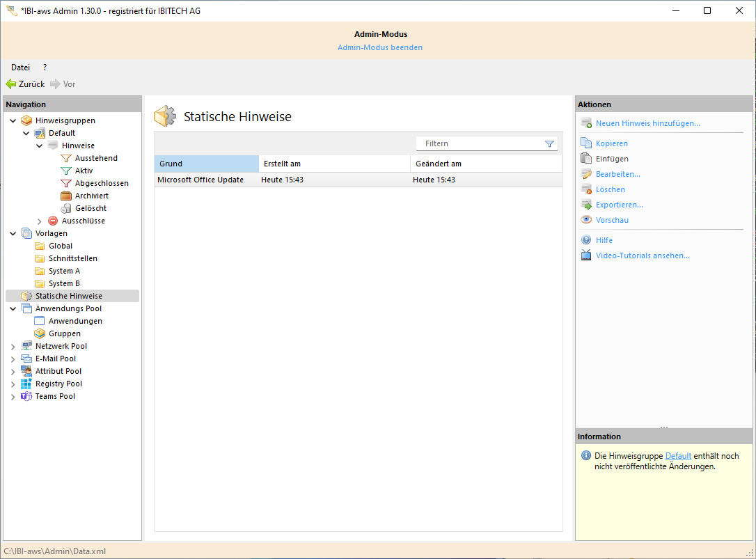Click the Neuen Hinweis hinzufügen icon
This screenshot has height=559, width=756.
pos(586,123)
